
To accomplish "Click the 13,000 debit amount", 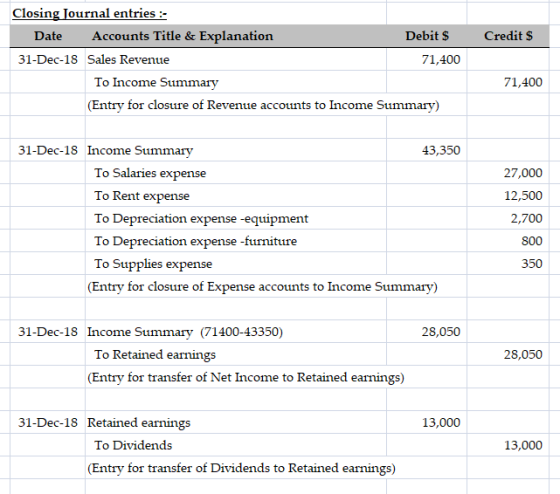I will point(441,423).
